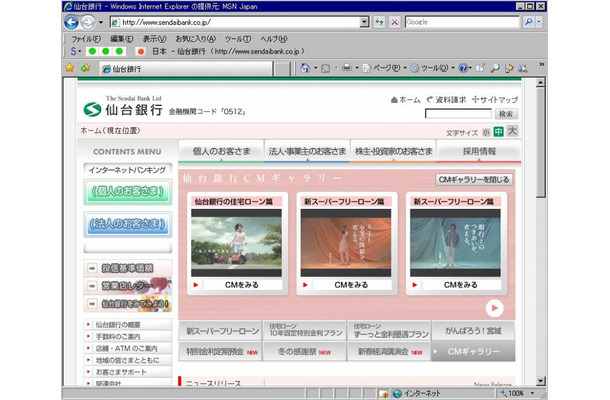
Task: Click the Google search box
Action: 462,22
